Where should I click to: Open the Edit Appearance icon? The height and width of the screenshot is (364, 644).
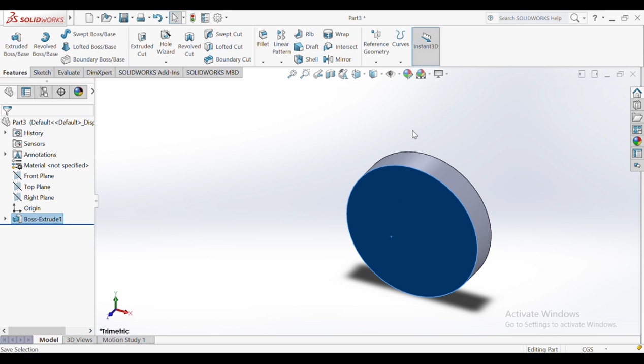click(x=408, y=74)
